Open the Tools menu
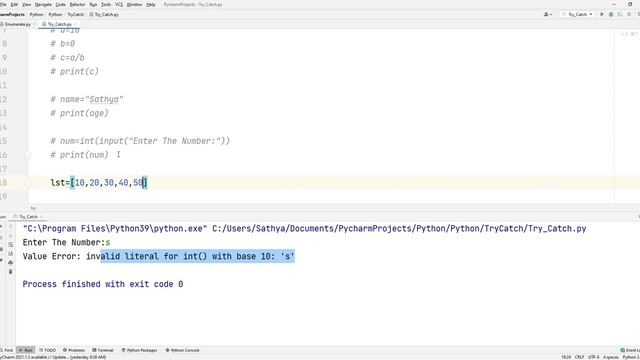 pyautogui.click(x=106, y=4)
